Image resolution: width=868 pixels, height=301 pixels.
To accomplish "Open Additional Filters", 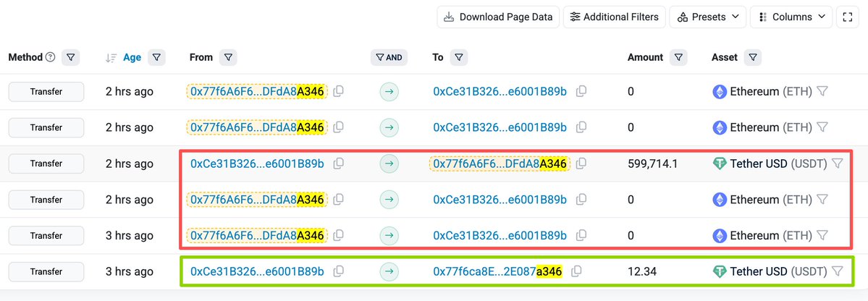I will coord(615,17).
